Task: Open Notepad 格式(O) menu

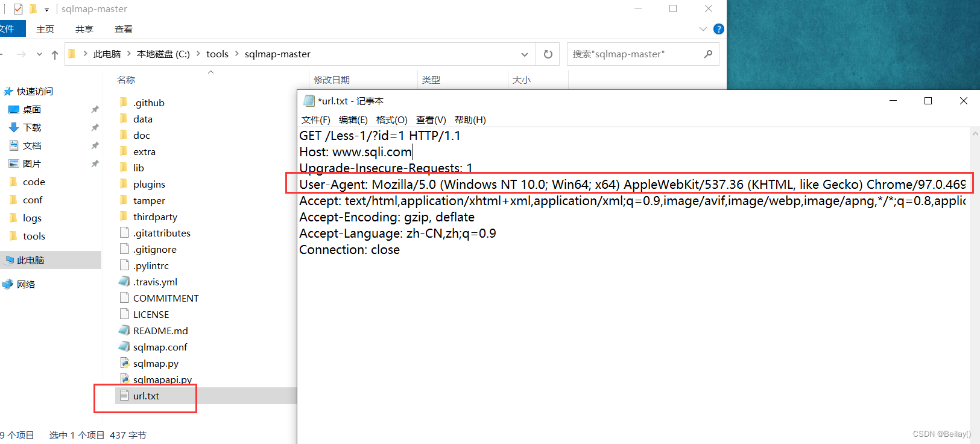Action: coord(392,120)
